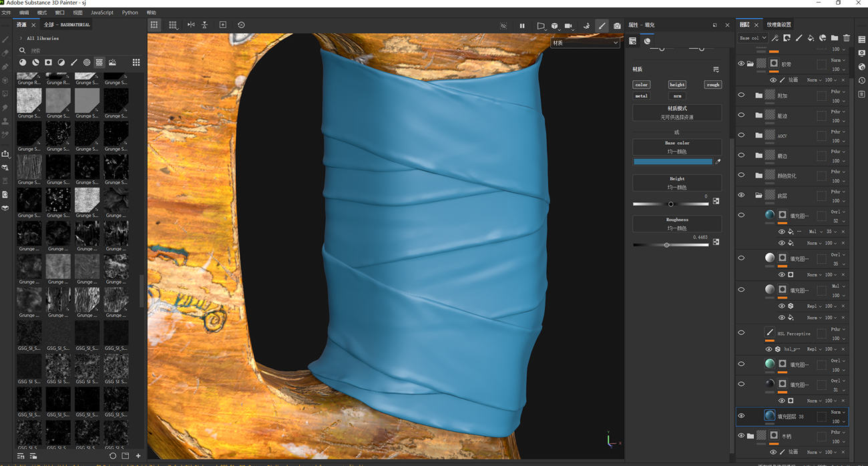Hide the 木柄 layer group

(741, 436)
